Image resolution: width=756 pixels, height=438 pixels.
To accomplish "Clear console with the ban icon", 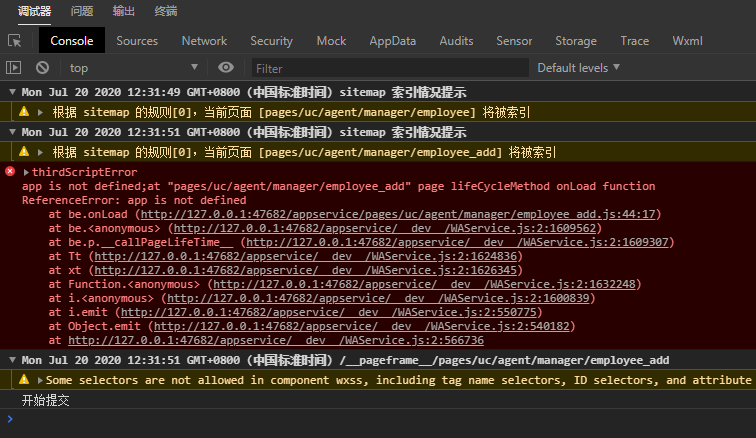I will click(42, 68).
